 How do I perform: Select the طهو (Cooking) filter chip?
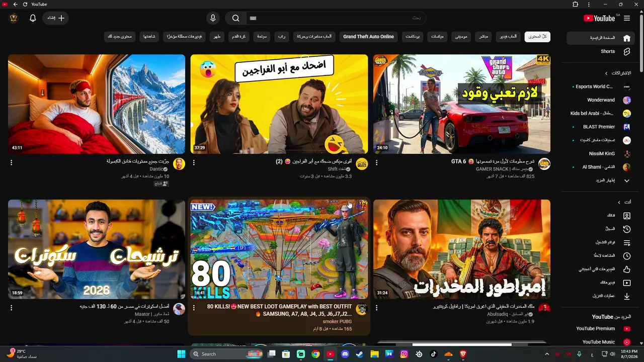pyautogui.click(x=217, y=37)
